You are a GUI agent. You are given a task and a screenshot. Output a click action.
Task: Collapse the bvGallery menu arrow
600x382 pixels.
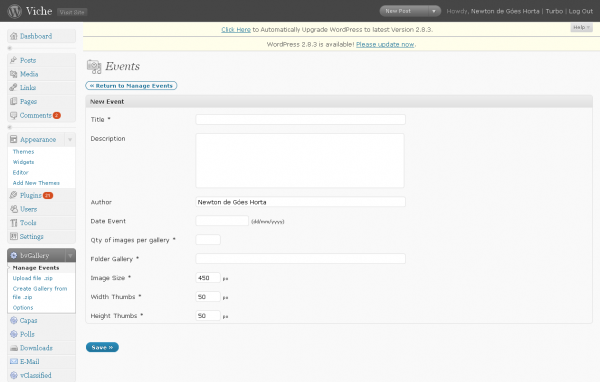[70, 255]
